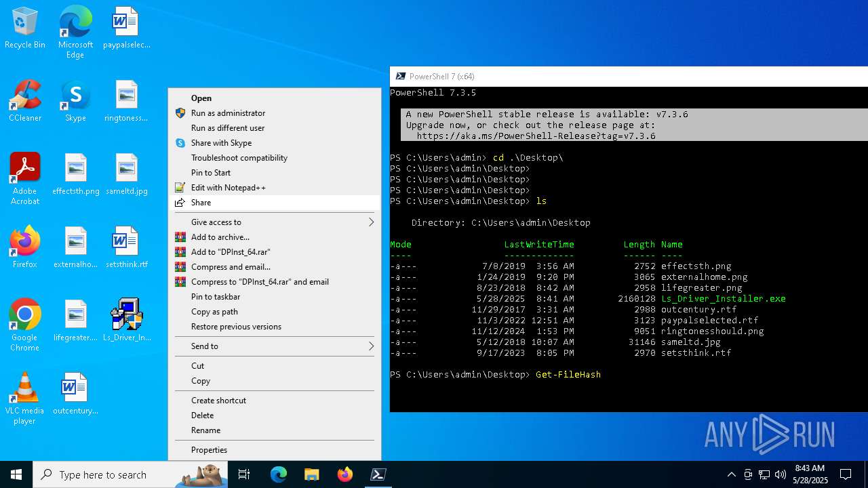Open the Recycle Bin desktop icon
Image resolution: width=868 pixels, height=488 pixels.
pyautogui.click(x=25, y=28)
